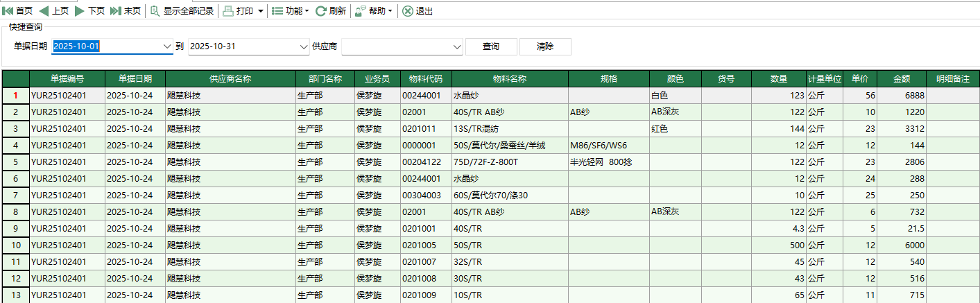Open the 打印 dropdown arrow
The height and width of the screenshot is (303, 980).
point(260,11)
